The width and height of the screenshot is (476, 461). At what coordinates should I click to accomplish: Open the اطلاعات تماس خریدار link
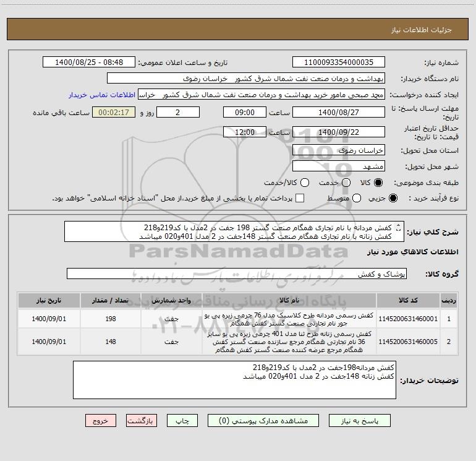pos(102,95)
